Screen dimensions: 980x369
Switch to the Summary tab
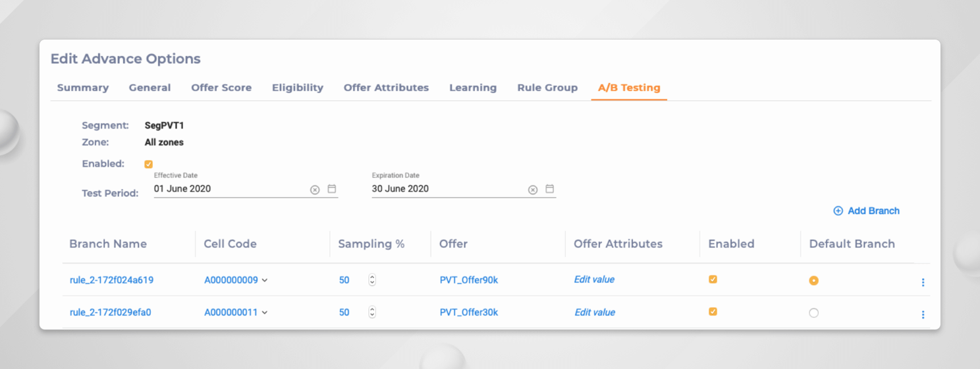point(83,88)
